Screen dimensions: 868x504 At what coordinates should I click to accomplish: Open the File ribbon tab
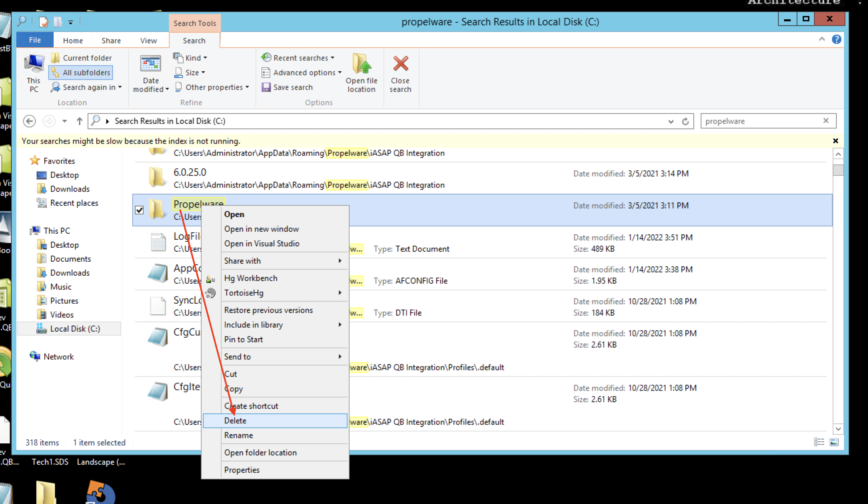tap(35, 40)
